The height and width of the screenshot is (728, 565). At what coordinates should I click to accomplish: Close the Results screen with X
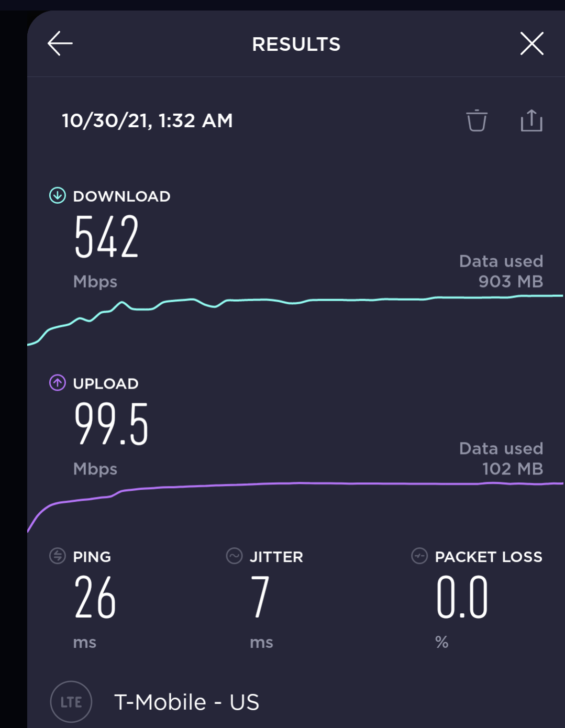[x=532, y=43]
